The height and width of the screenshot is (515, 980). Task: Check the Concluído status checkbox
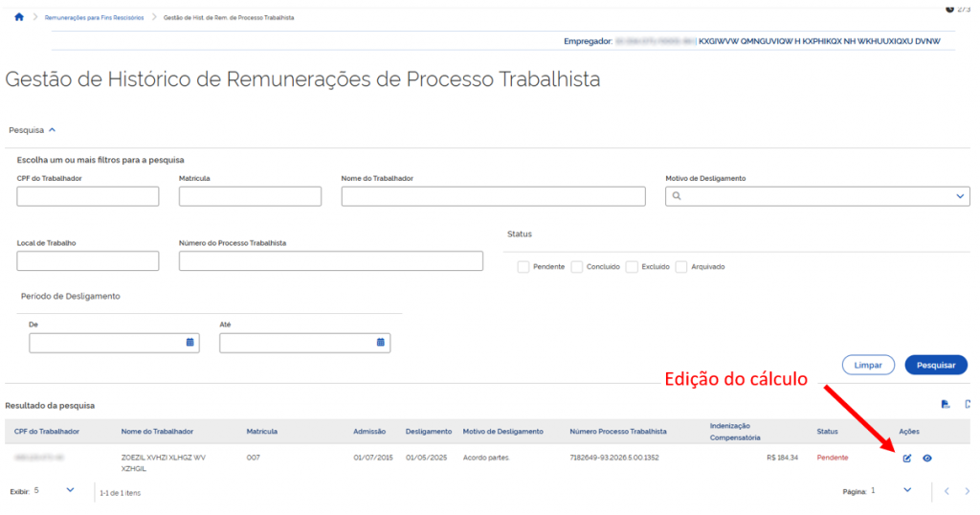tap(577, 267)
